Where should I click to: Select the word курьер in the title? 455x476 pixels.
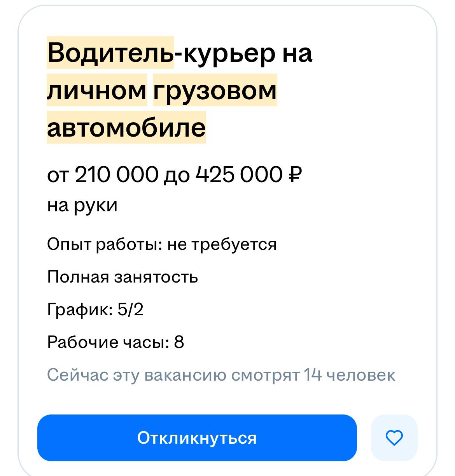(x=229, y=53)
